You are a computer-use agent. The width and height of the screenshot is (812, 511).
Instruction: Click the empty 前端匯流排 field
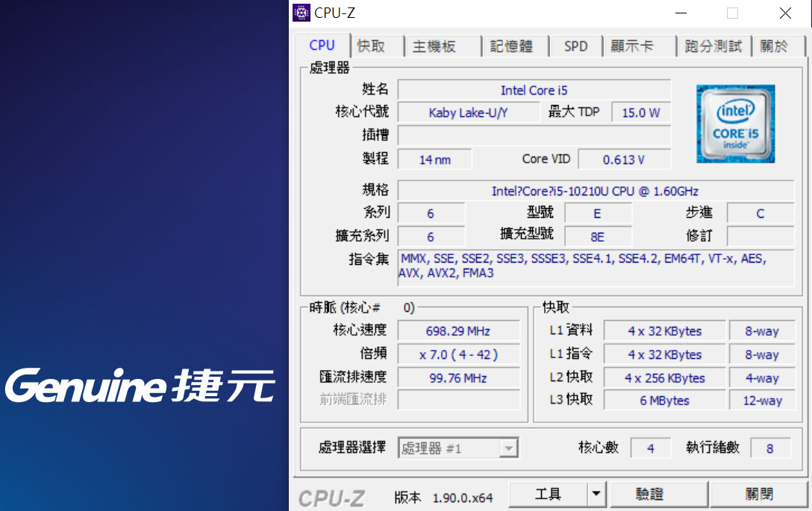pos(458,400)
